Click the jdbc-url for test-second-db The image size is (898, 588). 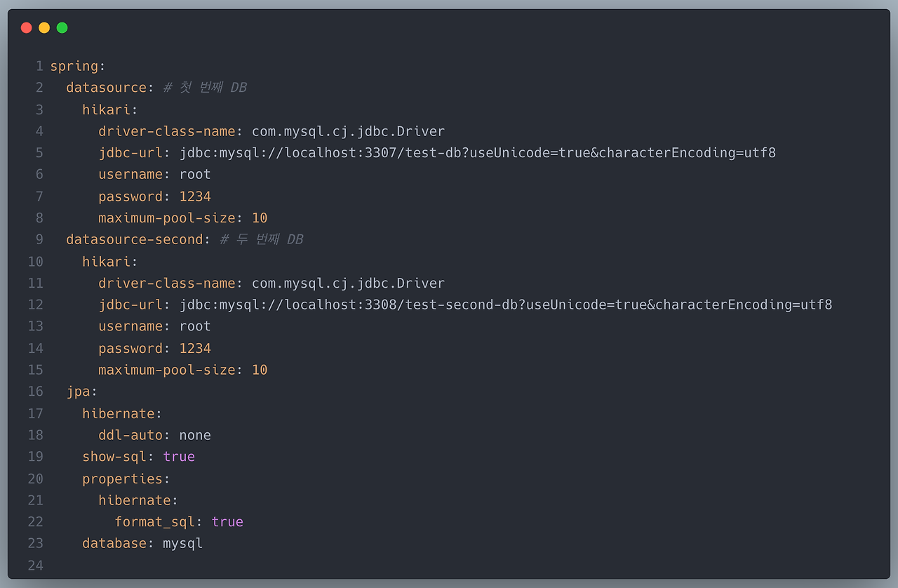505,305
